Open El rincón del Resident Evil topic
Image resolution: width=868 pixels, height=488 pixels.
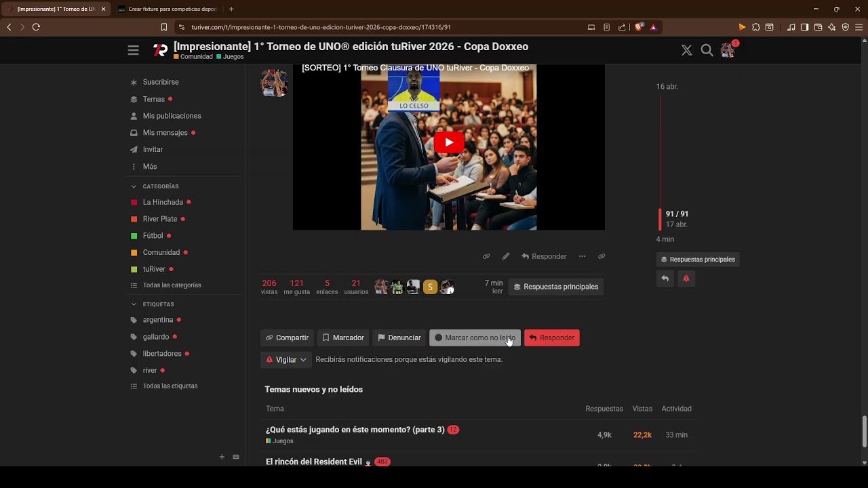[x=313, y=462]
